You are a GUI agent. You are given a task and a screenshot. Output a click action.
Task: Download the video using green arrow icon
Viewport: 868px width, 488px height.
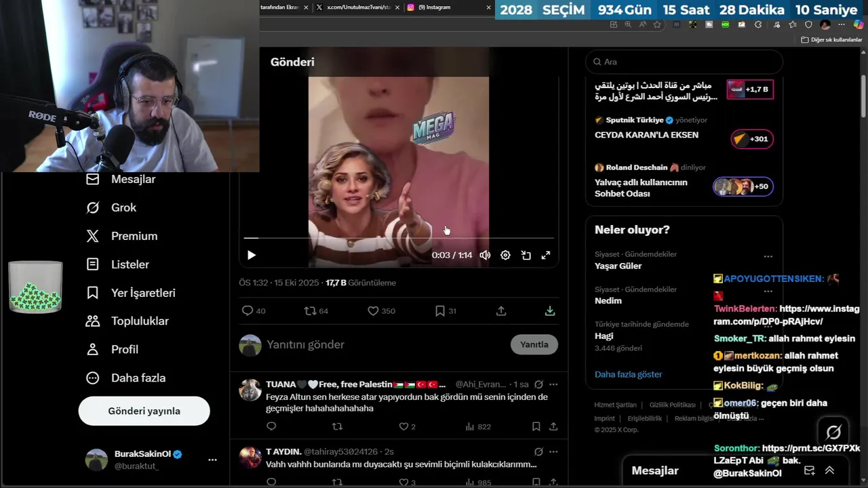550,311
